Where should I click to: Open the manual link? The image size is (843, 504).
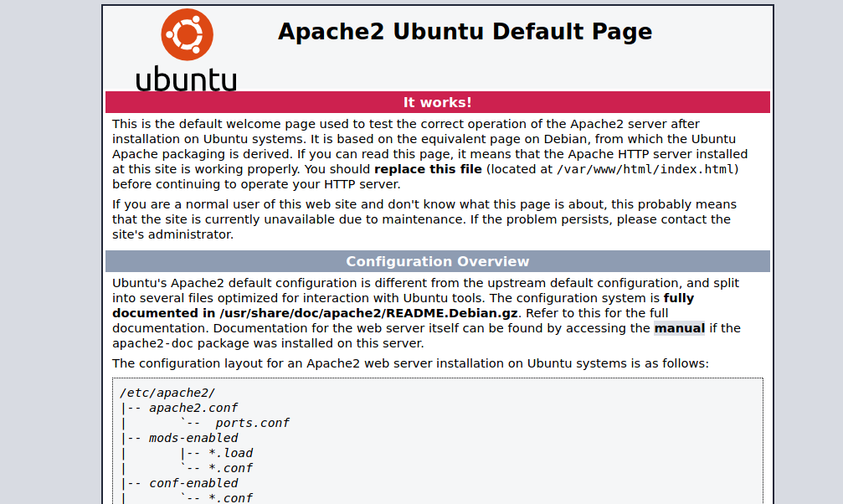pyautogui.click(x=679, y=328)
